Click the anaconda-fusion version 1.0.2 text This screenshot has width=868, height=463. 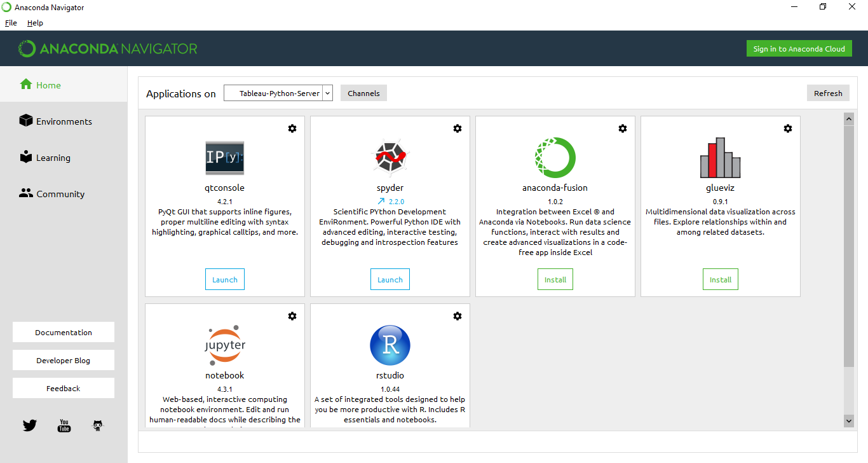[x=555, y=202]
